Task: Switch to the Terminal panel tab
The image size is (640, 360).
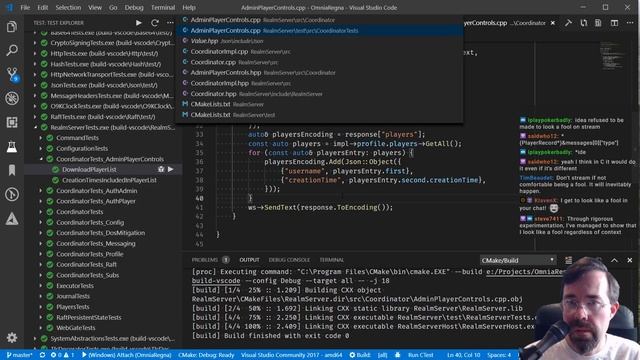Action: pyautogui.click(x=331, y=260)
